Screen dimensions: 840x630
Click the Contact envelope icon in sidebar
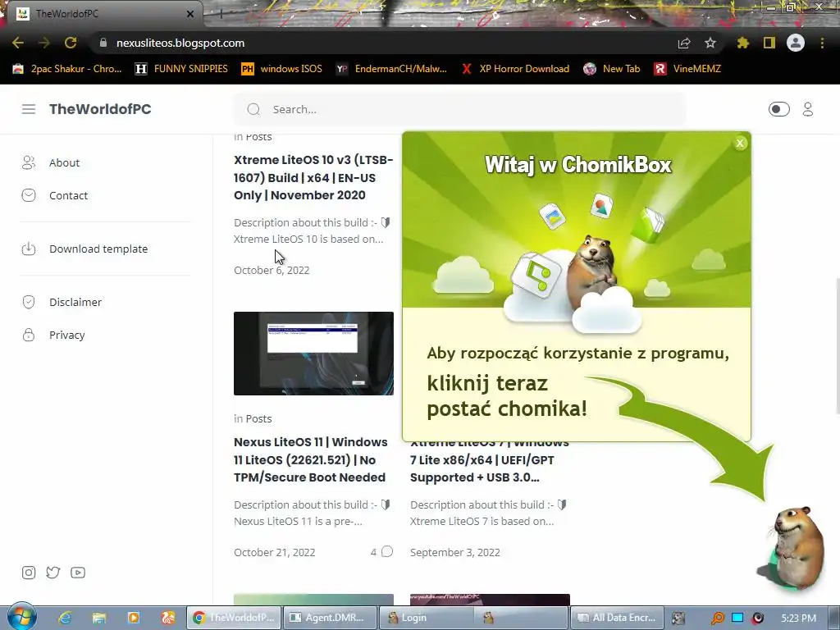pyautogui.click(x=29, y=195)
